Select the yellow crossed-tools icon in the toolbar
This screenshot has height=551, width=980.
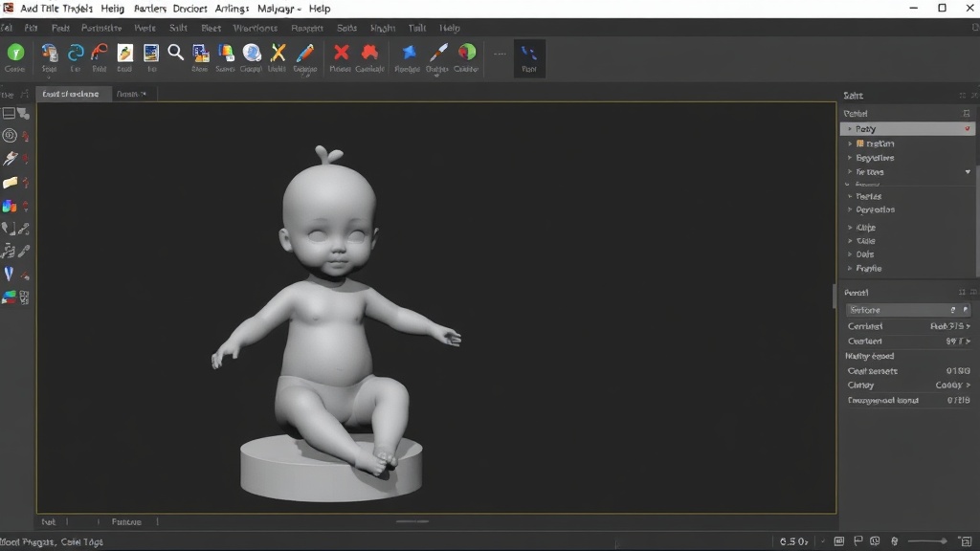278,53
